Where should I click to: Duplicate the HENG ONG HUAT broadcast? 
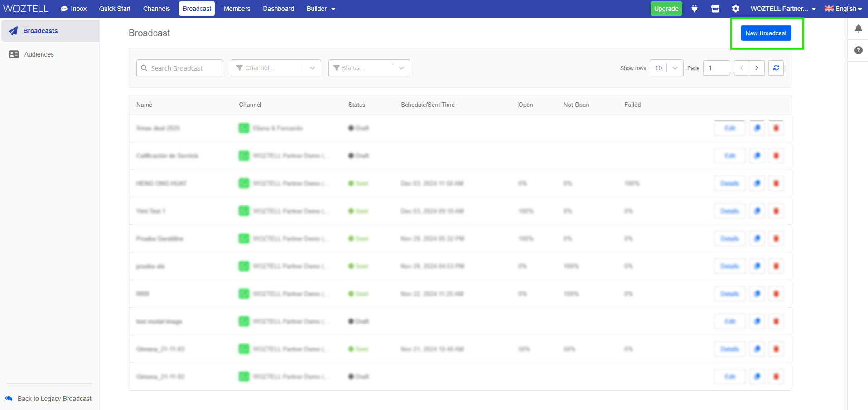pyautogui.click(x=757, y=183)
